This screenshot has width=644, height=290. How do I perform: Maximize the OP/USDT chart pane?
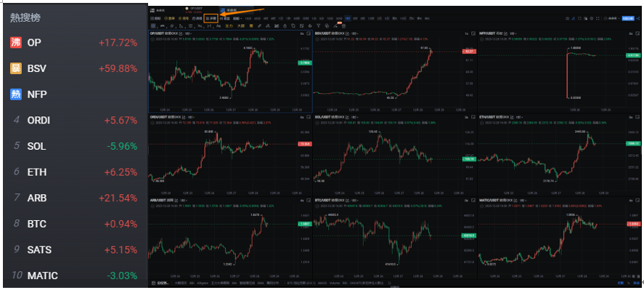309,33
